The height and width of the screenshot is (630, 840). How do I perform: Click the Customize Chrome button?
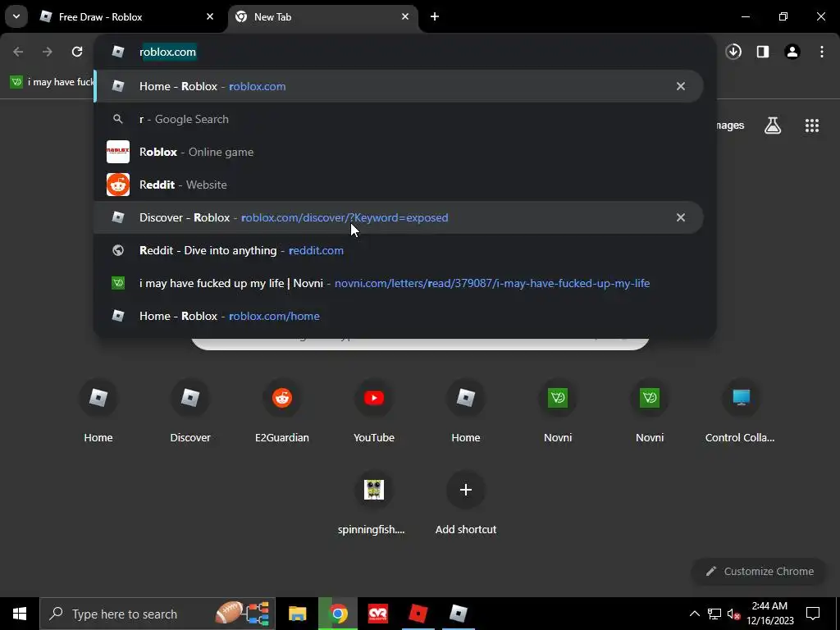click(760, 571)
